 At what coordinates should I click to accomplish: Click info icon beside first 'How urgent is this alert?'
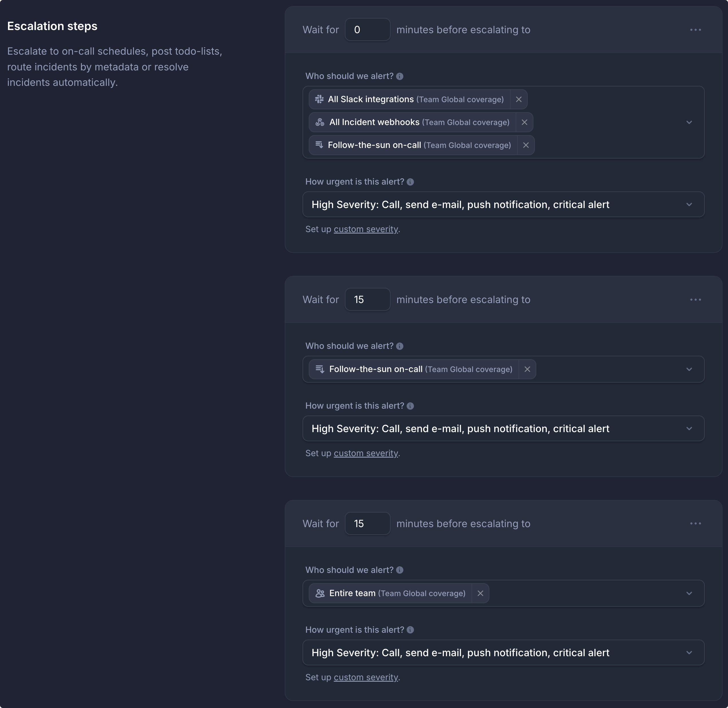point(410,182)
